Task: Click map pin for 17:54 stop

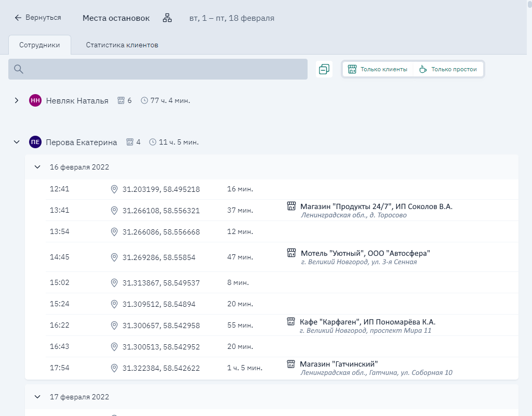Action: [114, 368]
